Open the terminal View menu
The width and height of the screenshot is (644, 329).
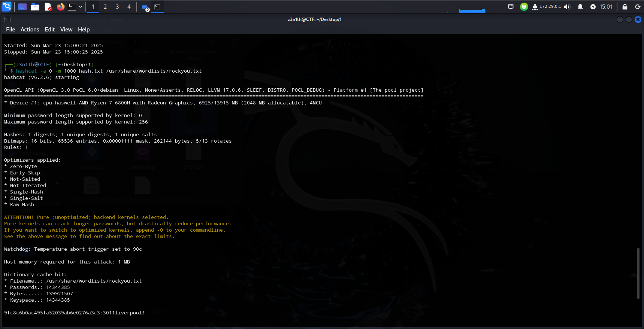click(66, 30)
